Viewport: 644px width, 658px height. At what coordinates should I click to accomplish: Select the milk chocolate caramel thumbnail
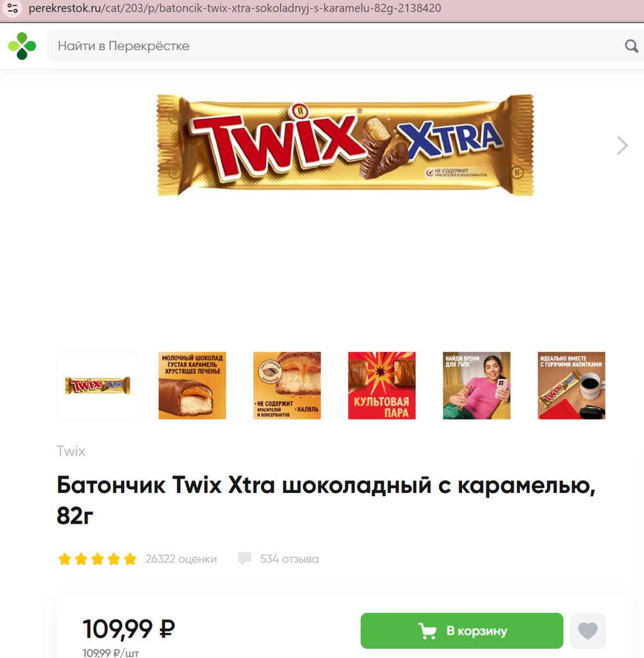[x=192, y=386]
